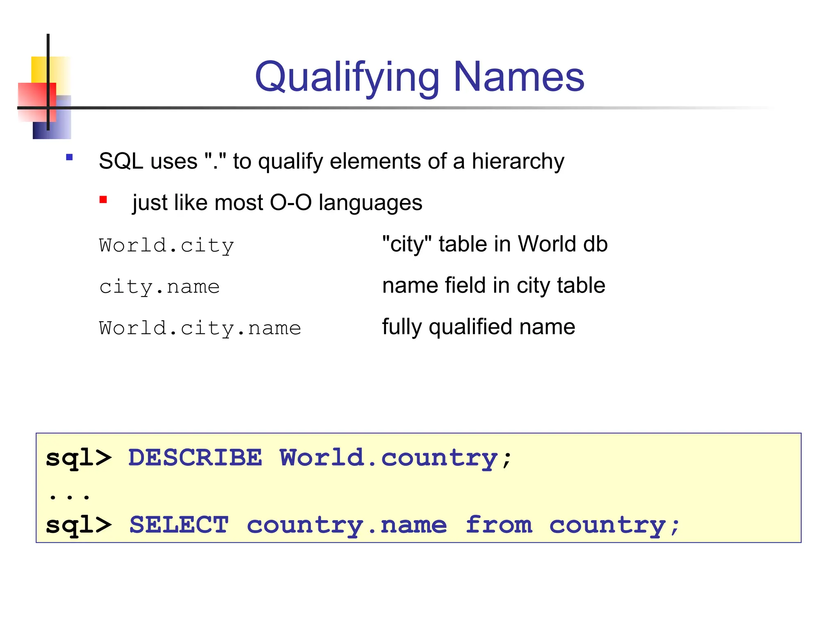This screenshot has height=630, width=840.
Task: Click the first sql> prompt
Action: tap(78, 458)
